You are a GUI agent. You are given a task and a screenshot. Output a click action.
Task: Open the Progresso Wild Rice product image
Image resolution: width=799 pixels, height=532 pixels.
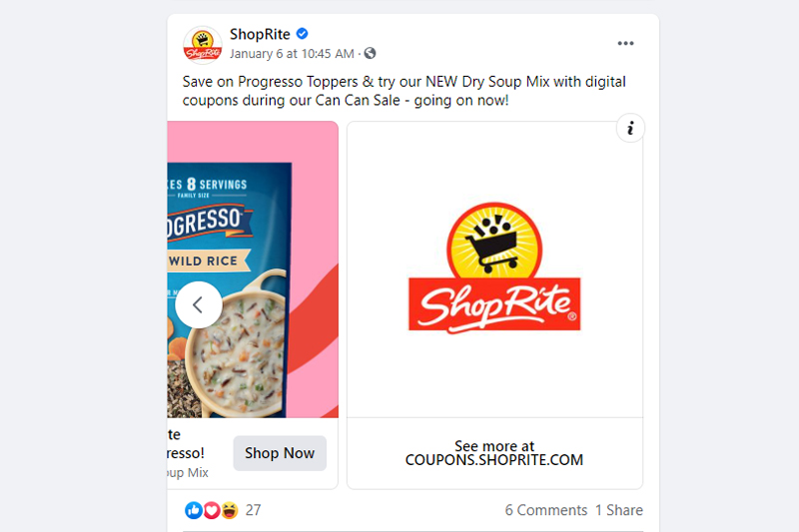coord(253,269)
